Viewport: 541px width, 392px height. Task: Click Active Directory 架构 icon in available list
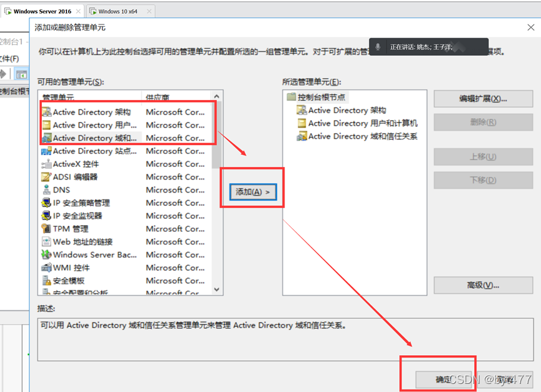(x=46, y=112)
